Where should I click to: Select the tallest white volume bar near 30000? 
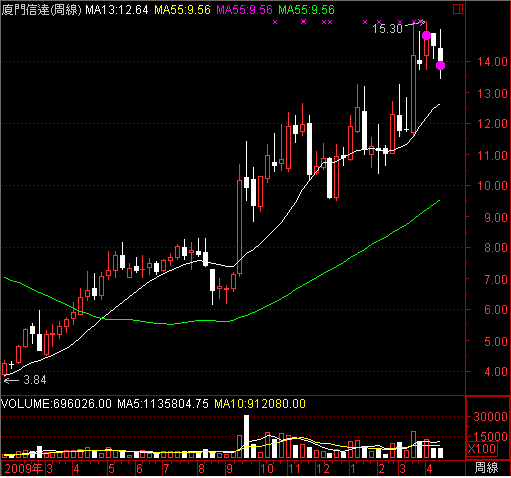246,437
